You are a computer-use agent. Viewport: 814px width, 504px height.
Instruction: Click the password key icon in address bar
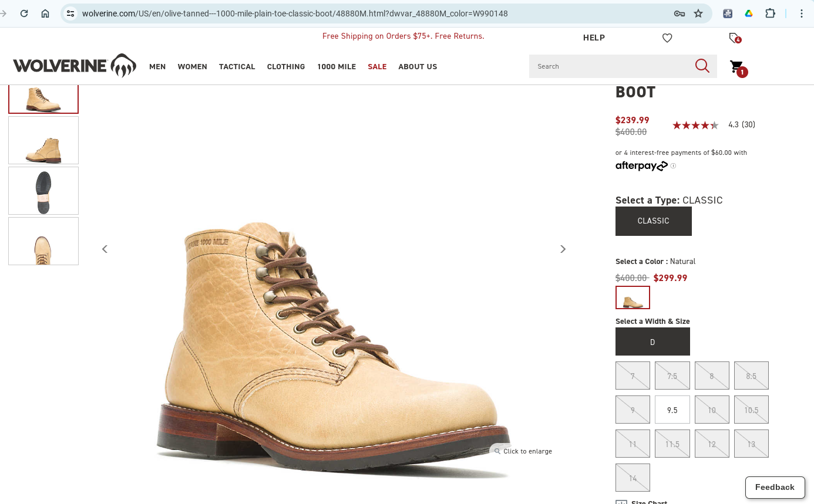pyautogui.click(x=680, y=13)
